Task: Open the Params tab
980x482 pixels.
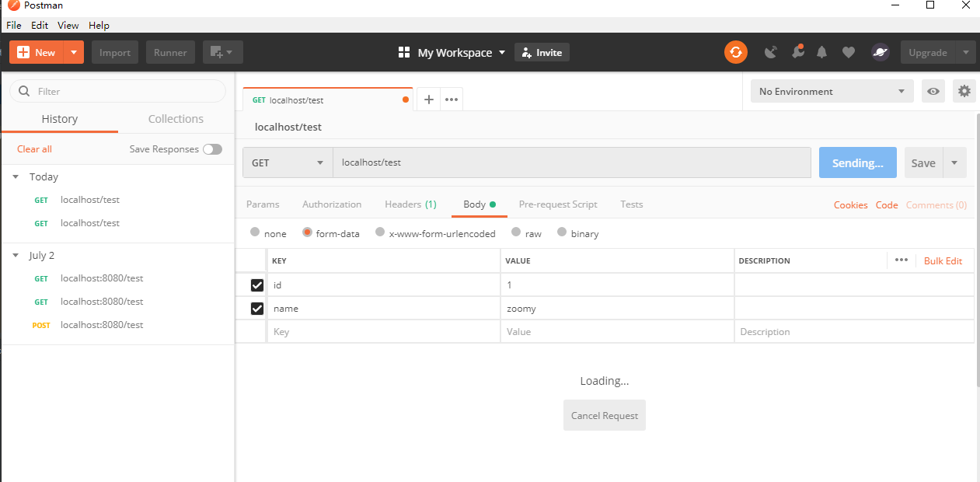Action: 263,204
